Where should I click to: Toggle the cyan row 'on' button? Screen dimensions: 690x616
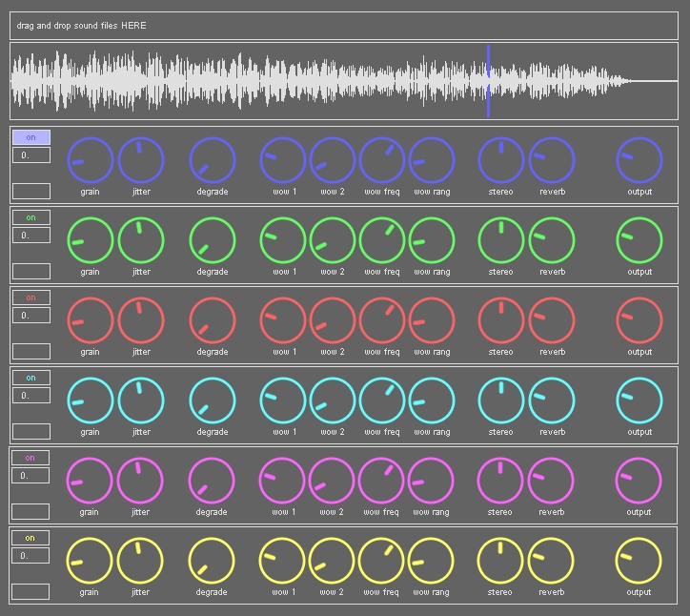pyautogui.click(x=31, y=378)
